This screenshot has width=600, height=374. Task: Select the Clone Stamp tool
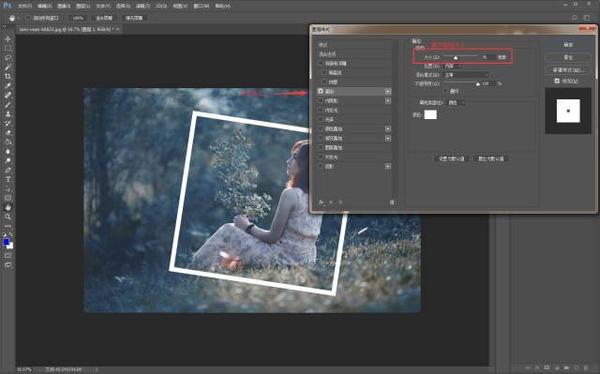tap(8, 114)
